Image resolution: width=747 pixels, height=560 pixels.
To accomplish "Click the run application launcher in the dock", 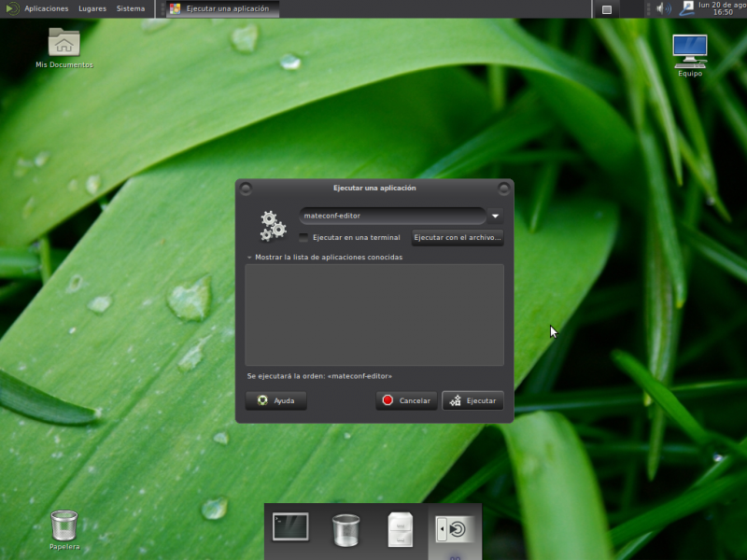I will click(455, 529).
